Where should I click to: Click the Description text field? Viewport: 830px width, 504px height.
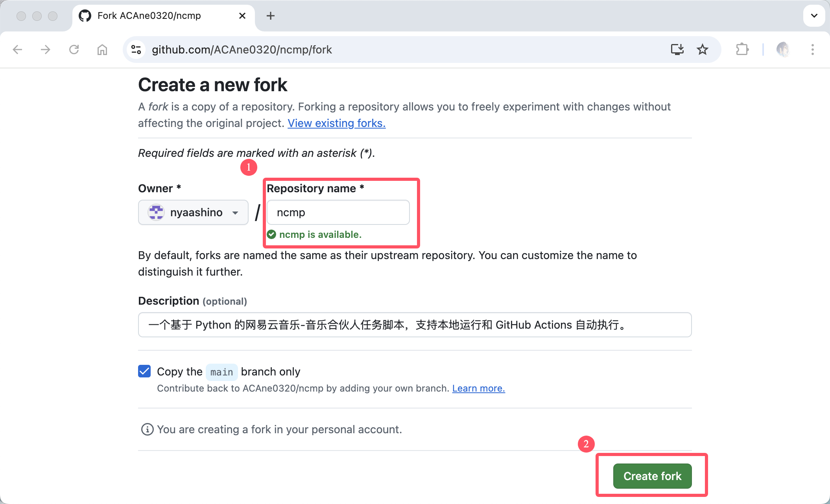coord(415,325)
